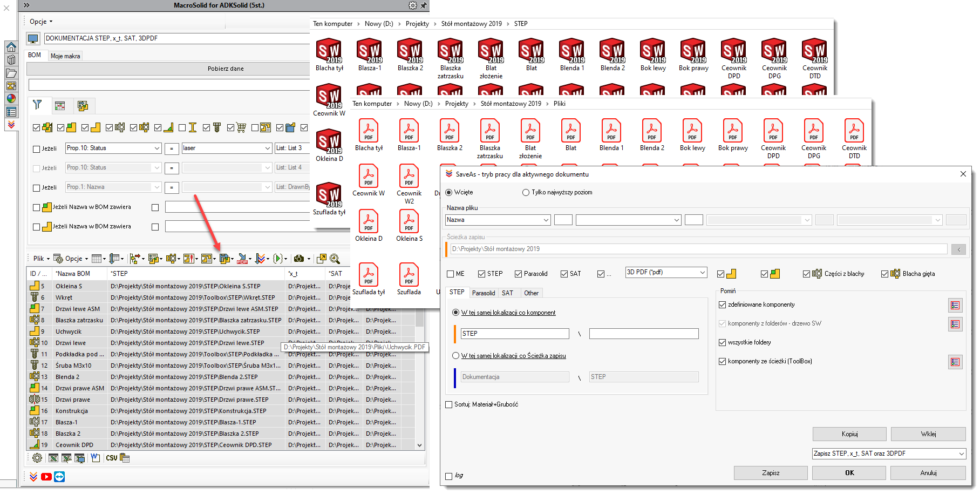Toggle the wszystkie foldery checkbox
The width and height of the screenshot is (980, 494).
coord(722,342)
